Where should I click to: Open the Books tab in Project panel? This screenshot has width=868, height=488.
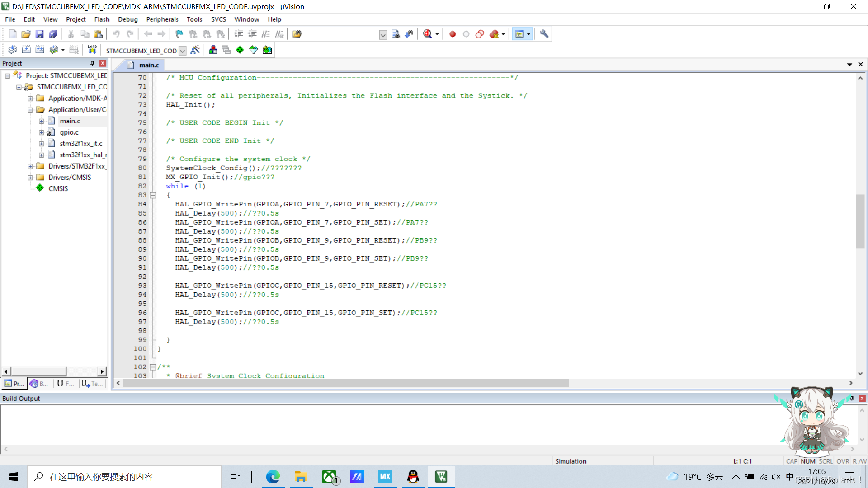click(39, 384)
